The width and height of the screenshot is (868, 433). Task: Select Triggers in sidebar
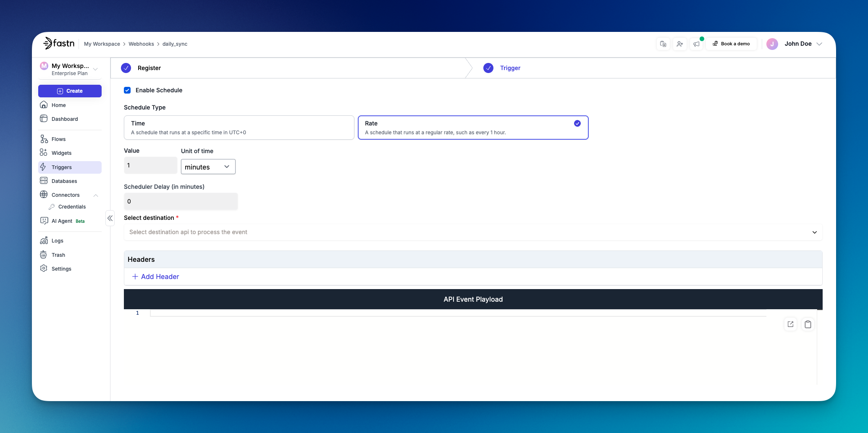coord(70,167)
